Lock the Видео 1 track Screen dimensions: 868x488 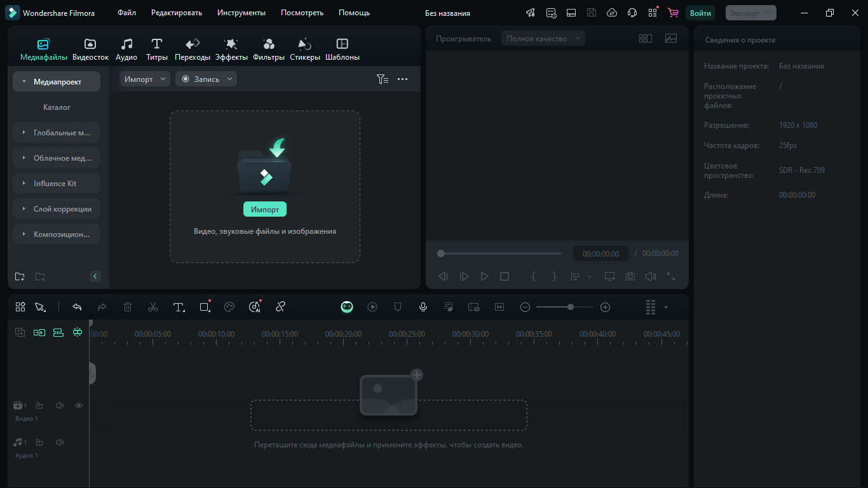point(39,405)
